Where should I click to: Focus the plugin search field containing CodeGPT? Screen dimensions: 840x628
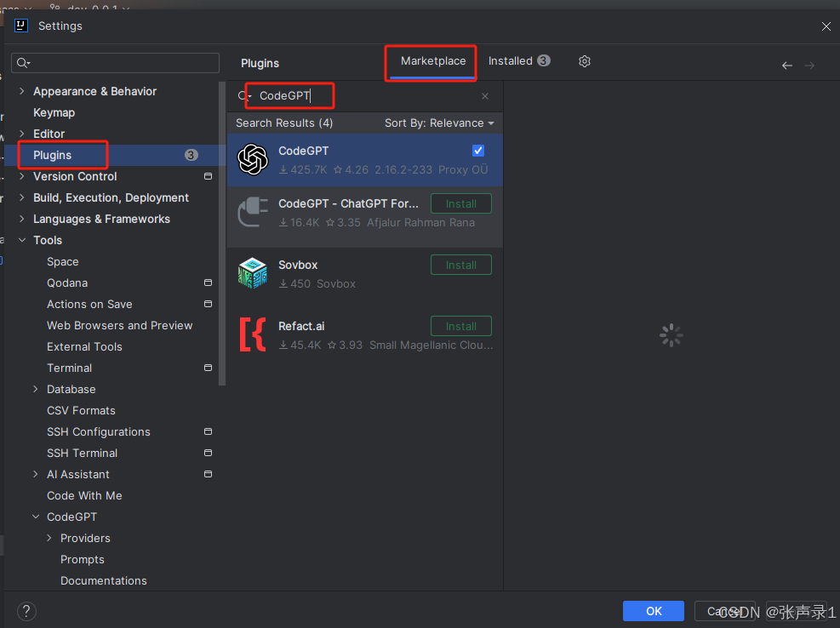click(365, 96)
